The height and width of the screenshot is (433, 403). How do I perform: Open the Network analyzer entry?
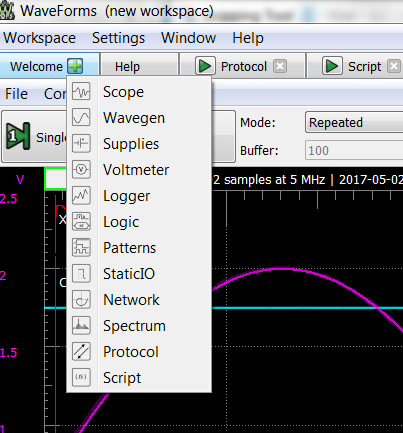(139, 300)
